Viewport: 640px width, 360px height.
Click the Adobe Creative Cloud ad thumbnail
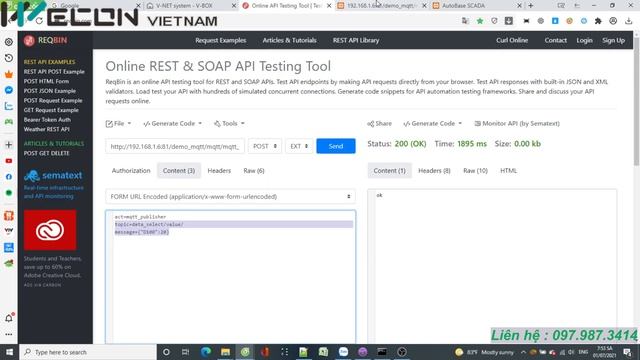click(50, 230)
